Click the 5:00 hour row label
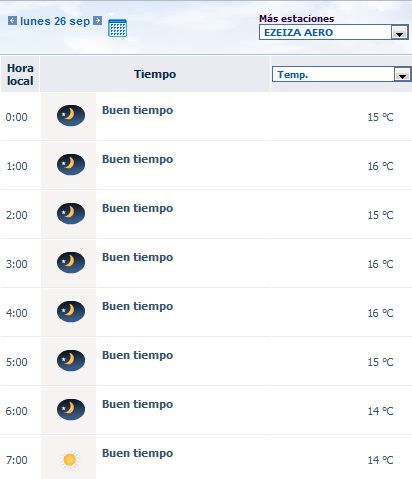 pos(16,362)
